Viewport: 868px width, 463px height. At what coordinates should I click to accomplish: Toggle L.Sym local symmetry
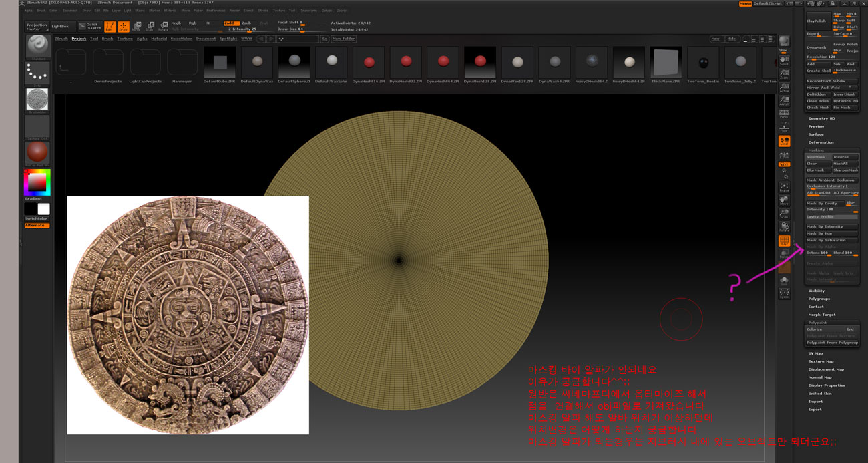[784, 154]
